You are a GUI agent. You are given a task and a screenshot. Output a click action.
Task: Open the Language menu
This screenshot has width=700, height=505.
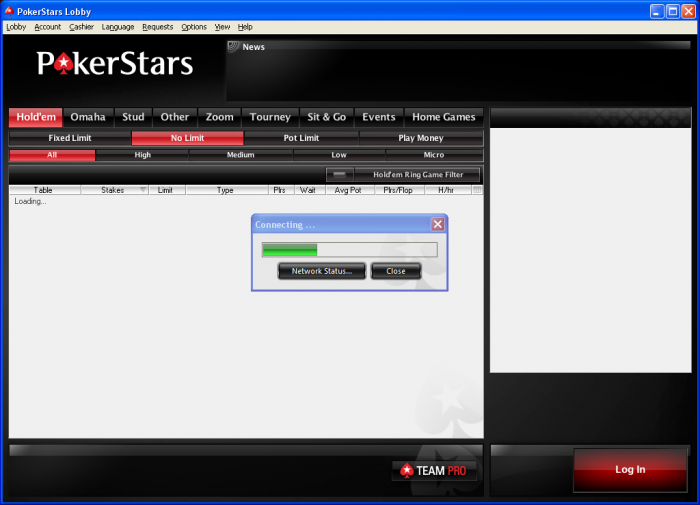click(118, 27)
